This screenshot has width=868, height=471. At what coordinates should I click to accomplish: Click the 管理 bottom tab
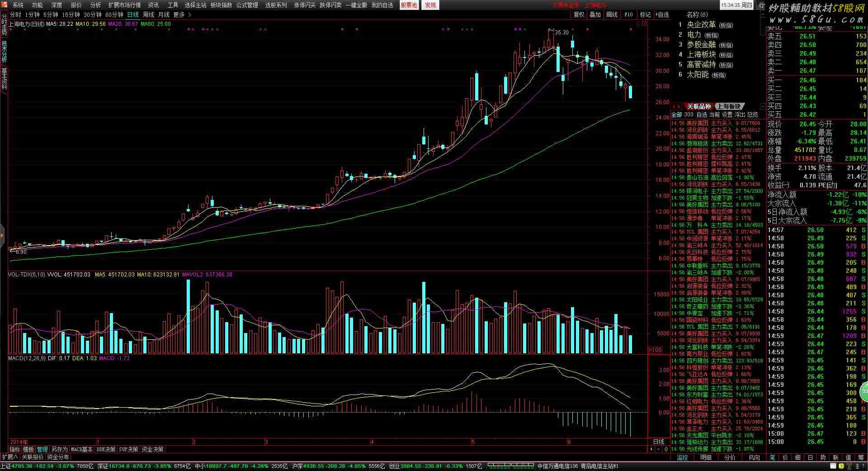[42, 450]
